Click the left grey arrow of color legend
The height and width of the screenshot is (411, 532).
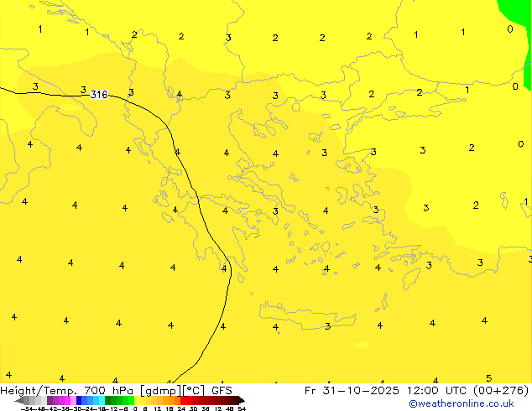(x=19, y=400)
